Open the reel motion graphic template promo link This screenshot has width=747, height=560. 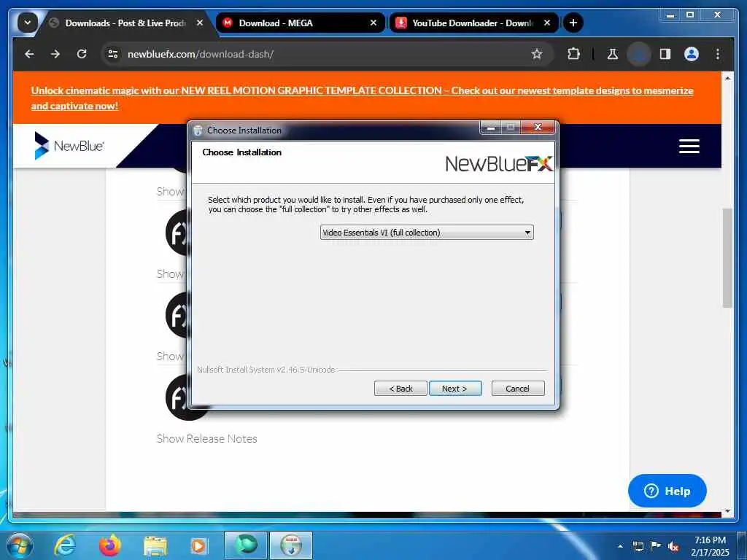[362, 98]
